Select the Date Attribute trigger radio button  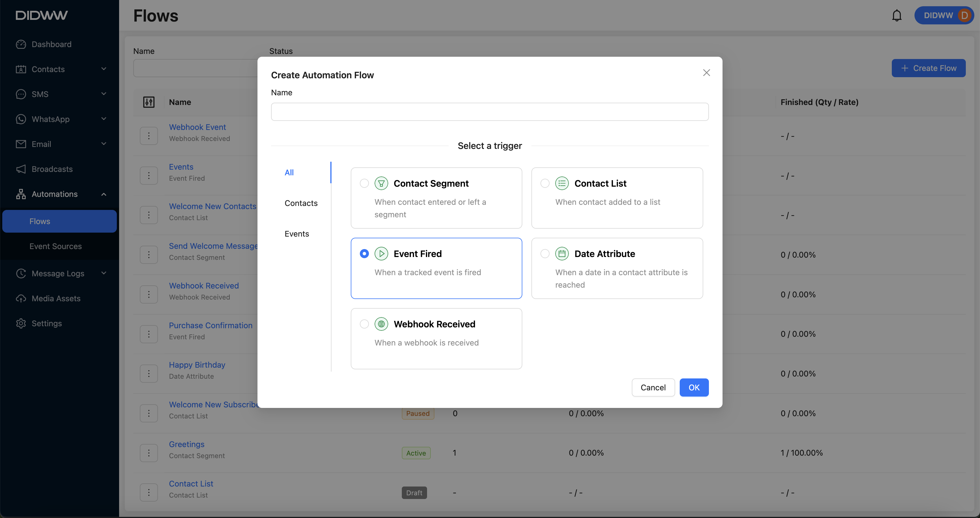pyautogui.click(x=545, y=254)
